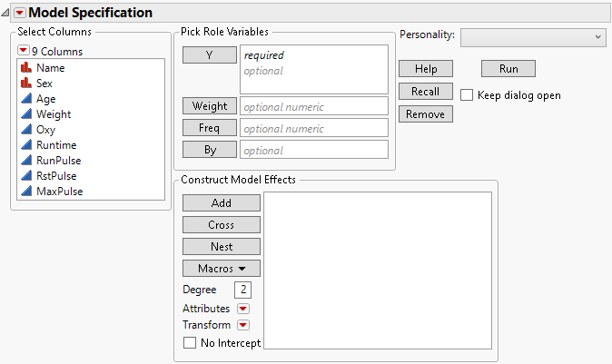Open the Transform red triangle menu
The height and width of the screenshot is (364, 612).
[242, 325]
